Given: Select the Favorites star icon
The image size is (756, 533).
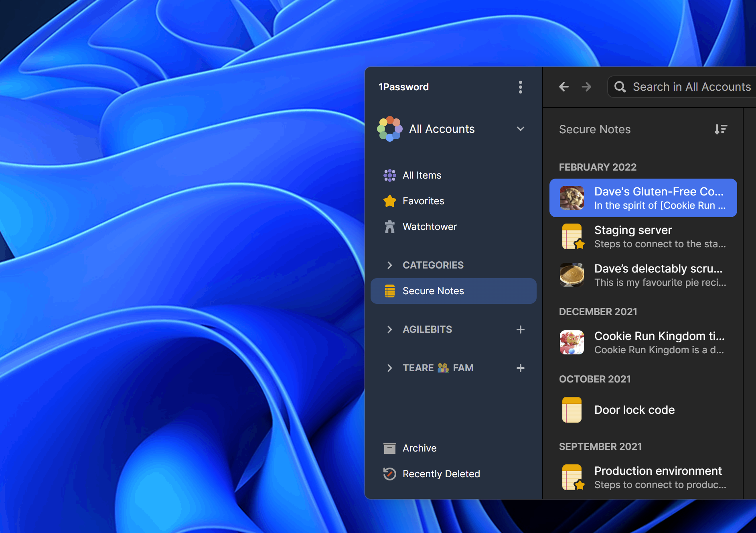Looking at the screenshot, I should 389,201.
